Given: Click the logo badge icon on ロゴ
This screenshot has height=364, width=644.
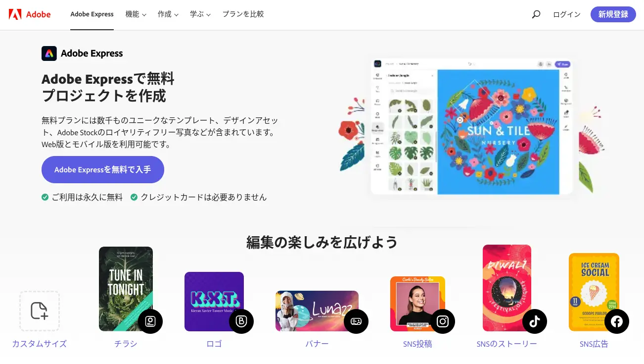Looking at the screenshot, I should pos(241,321).
